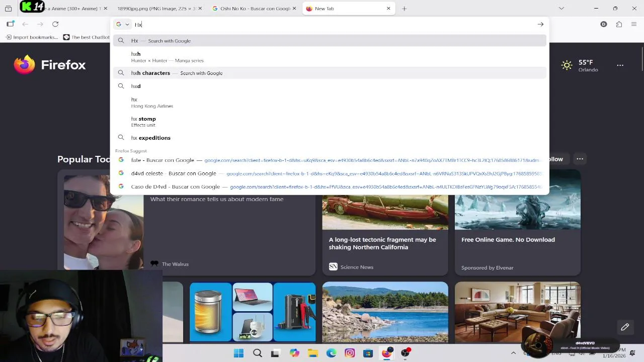Screen dimensions: 644x362
Task: Open the modern fame romance article
Action: pos(217,199)
